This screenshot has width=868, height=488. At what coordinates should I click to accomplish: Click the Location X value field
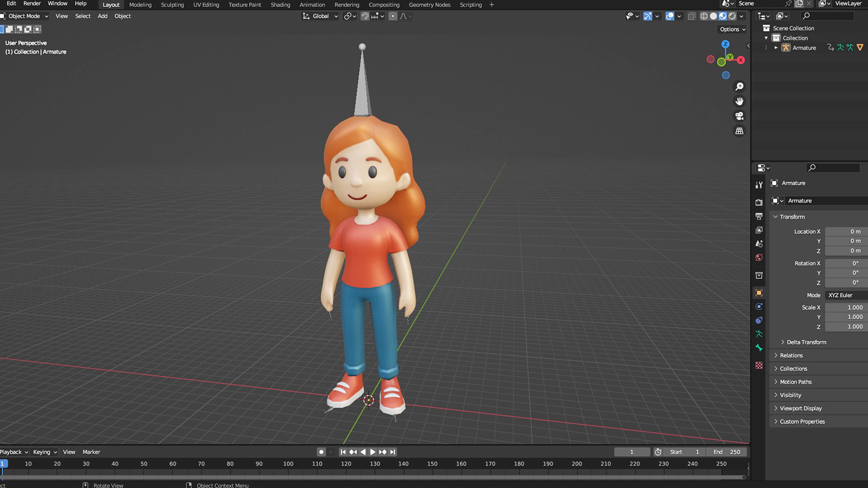click(x=847, y=231)
